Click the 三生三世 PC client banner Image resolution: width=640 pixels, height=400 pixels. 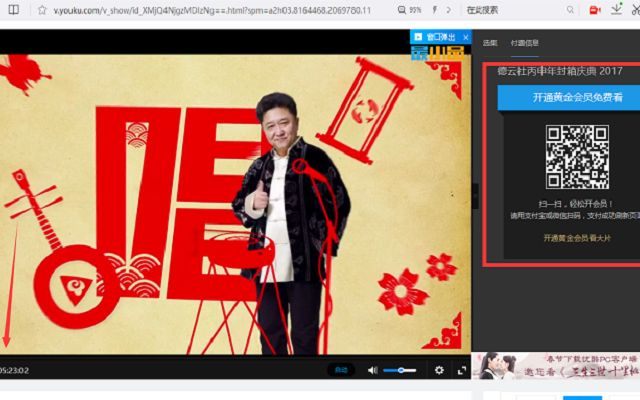tap(556, 366)
